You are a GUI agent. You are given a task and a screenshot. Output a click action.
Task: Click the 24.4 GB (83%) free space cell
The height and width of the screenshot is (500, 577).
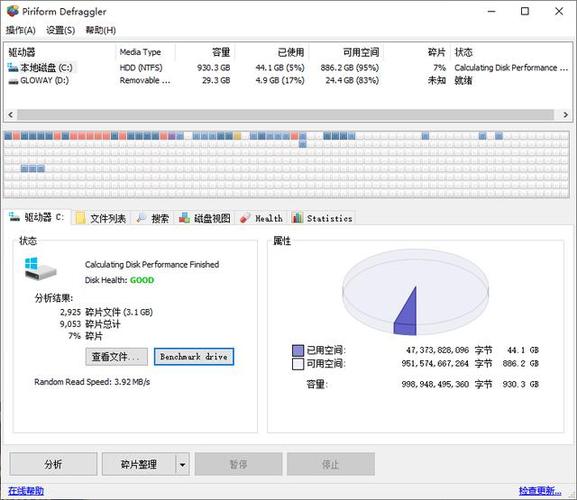(x=352, y=80)
